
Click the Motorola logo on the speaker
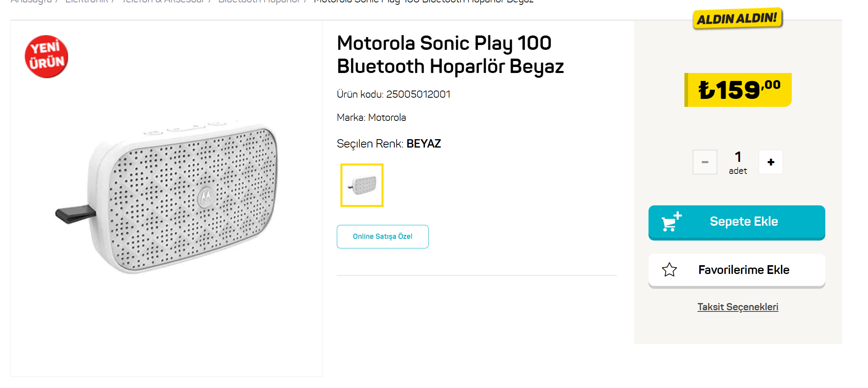pos(206,196)
